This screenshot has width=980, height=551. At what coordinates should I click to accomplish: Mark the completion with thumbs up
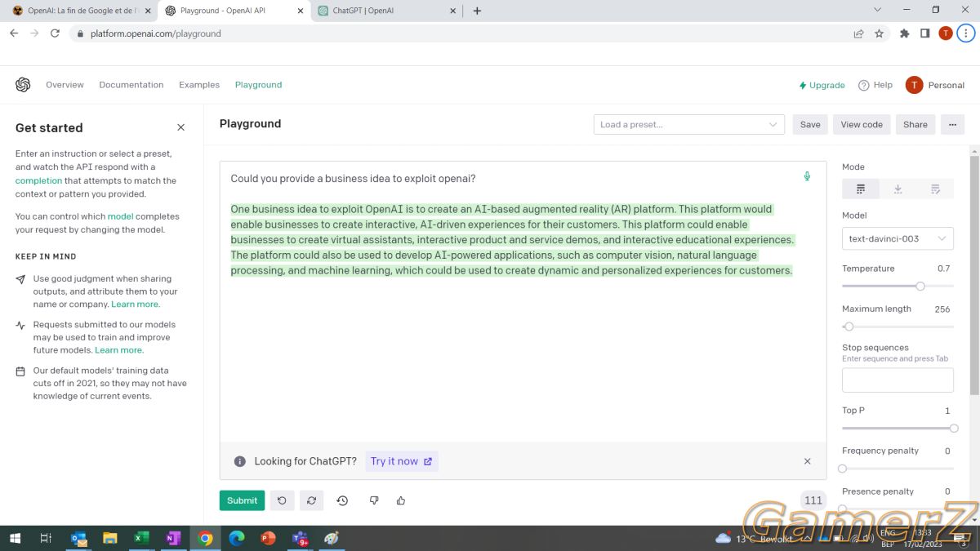tap(401, 500)
